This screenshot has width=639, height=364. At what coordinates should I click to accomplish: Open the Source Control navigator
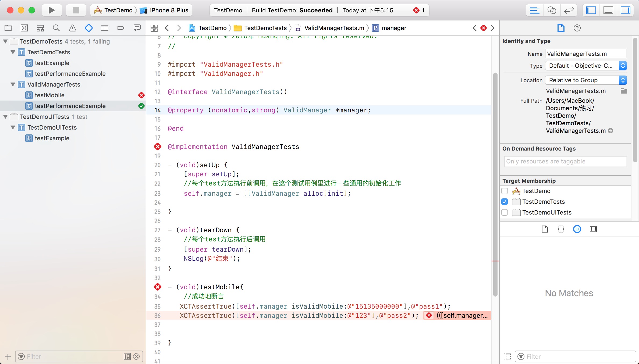[x=24, y=28]
